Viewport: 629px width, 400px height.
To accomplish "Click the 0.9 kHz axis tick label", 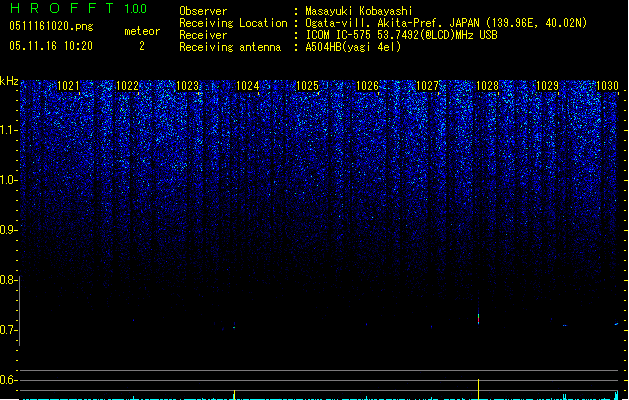I will point(8,230).
